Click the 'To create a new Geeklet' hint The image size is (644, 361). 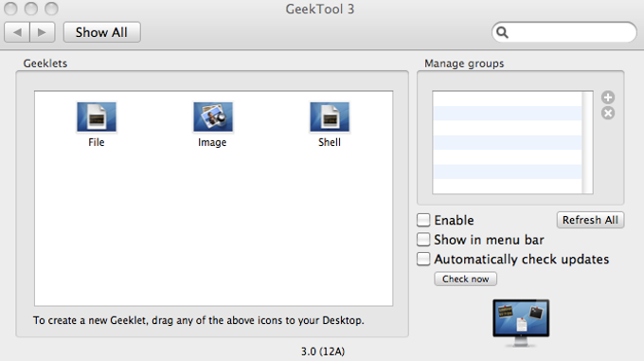point(199,320)
